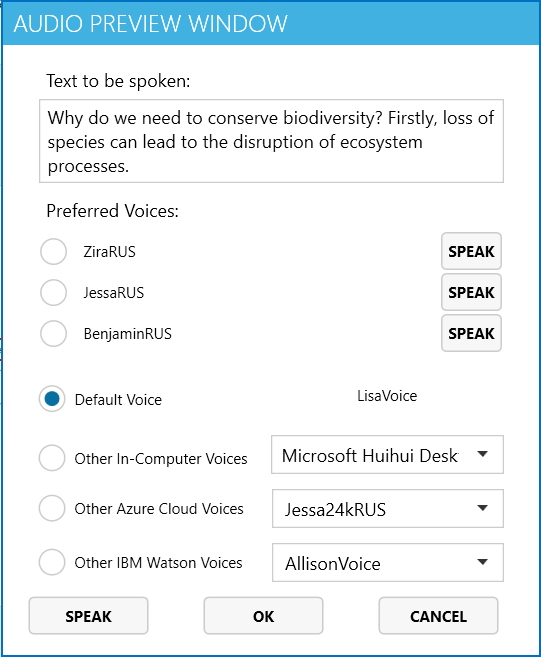541x657 pixels.
Task: Select the JessaRUS voice radio button
Action: pyautogui.click(x=53, y=292)
